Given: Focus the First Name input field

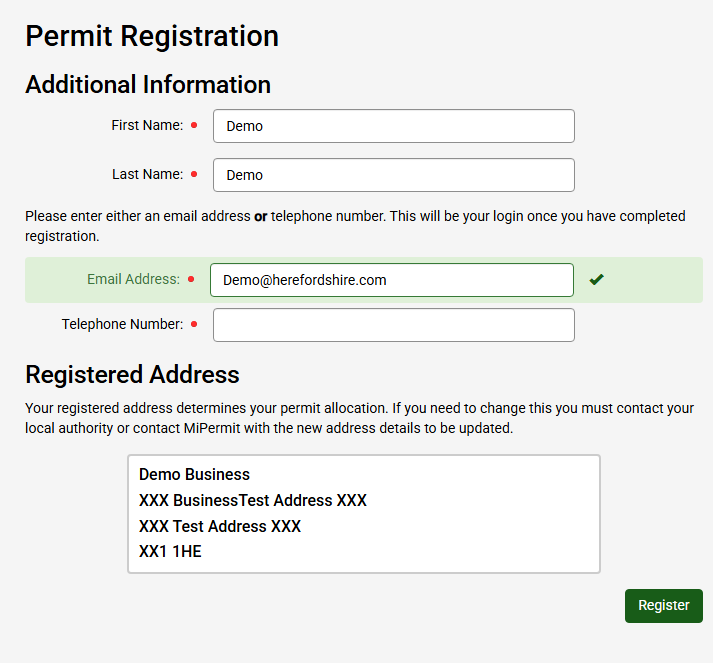Looking at the screenshot, I should 393,126.
